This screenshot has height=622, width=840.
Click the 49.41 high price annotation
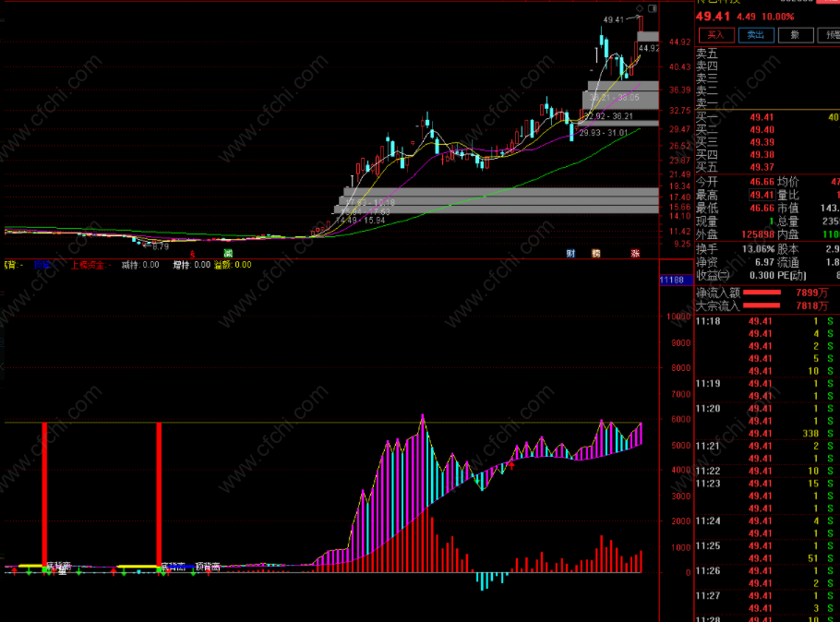(614, 19)
